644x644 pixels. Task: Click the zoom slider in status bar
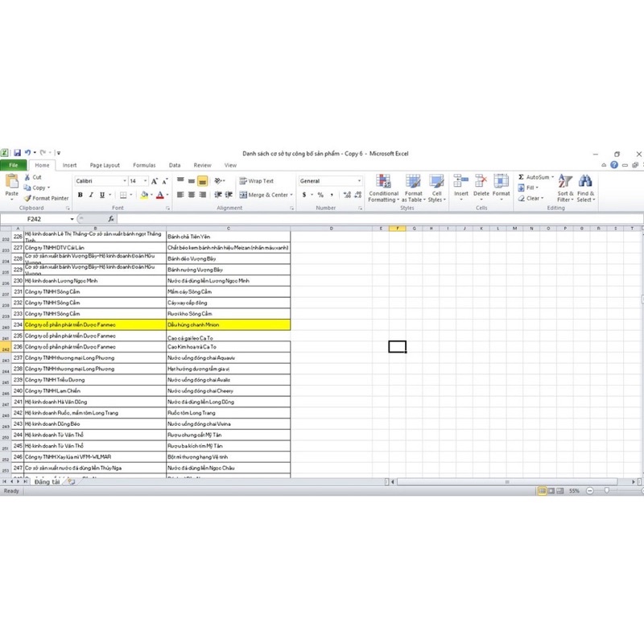coord(606,490)
